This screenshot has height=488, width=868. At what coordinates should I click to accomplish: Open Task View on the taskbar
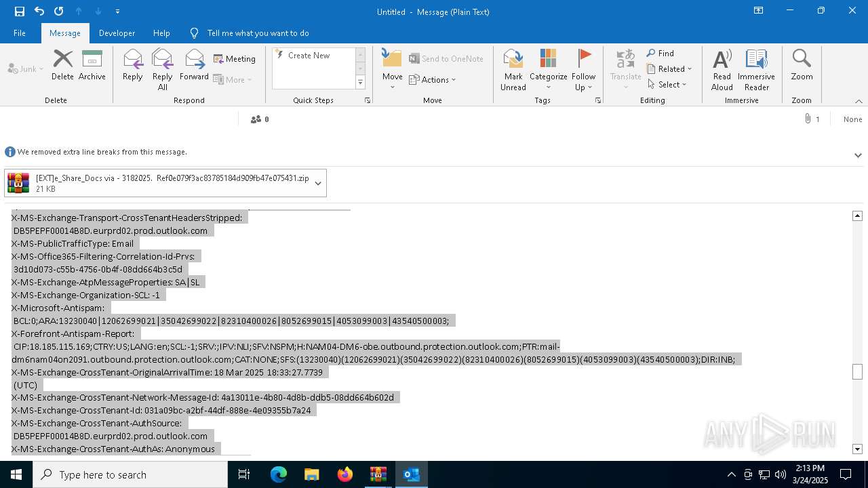pos(244,474)
